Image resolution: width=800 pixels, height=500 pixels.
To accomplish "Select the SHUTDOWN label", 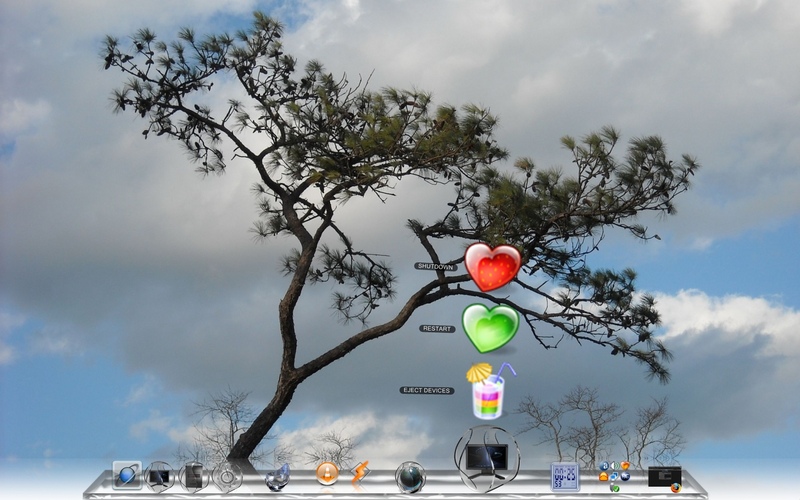I will [435, 266].
